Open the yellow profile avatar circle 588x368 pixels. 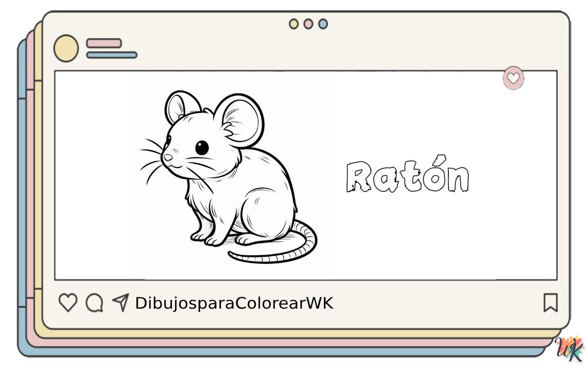point(66,48)
